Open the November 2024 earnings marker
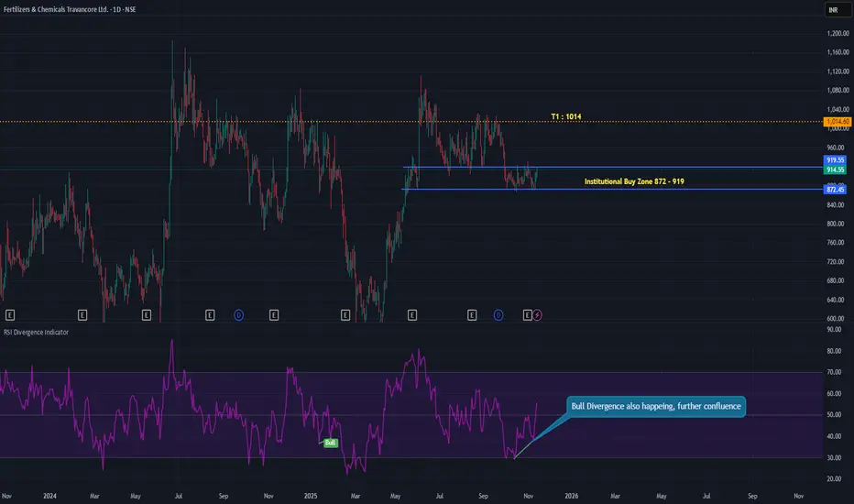This screenshot has width=854, height=504. pyautogui.click(x=274, y=315)
